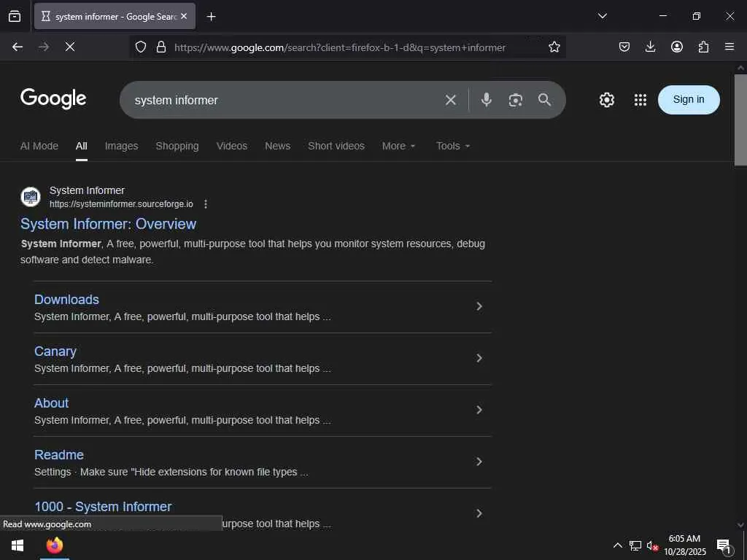Switch to Images results tab
The width and height of the screenshot is (747, 560).
point(122,146)
